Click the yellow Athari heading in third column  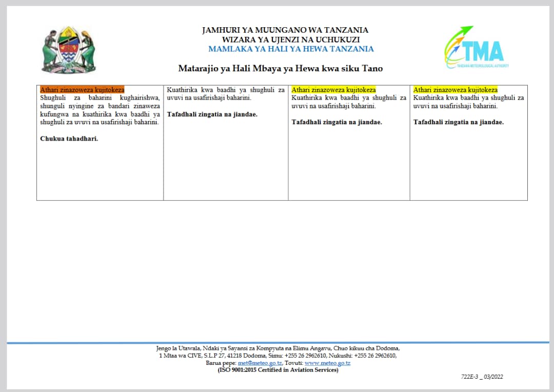tap(333, 90)
